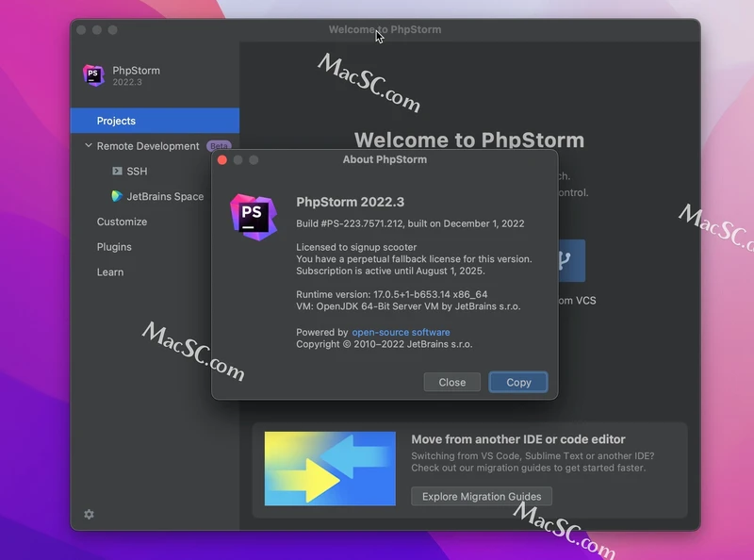Screen dimensions: 754x560
Task: Open the settings gear options menu
Action: (89, 514)
